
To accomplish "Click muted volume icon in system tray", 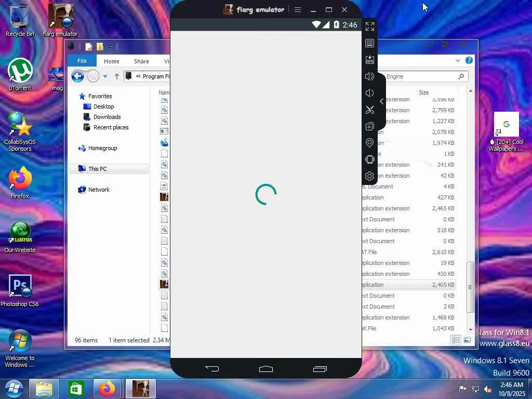I will [x=488, y=389].
